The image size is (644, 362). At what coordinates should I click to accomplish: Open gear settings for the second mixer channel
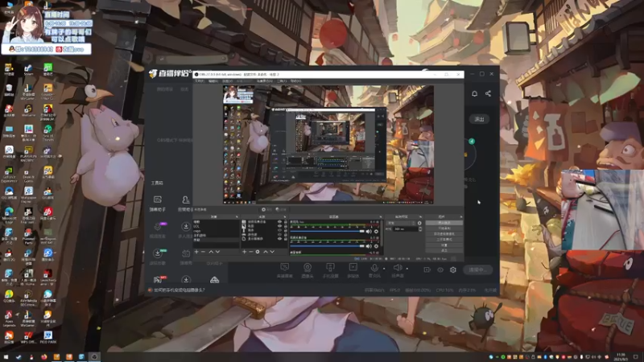click(x=376, y=246)
